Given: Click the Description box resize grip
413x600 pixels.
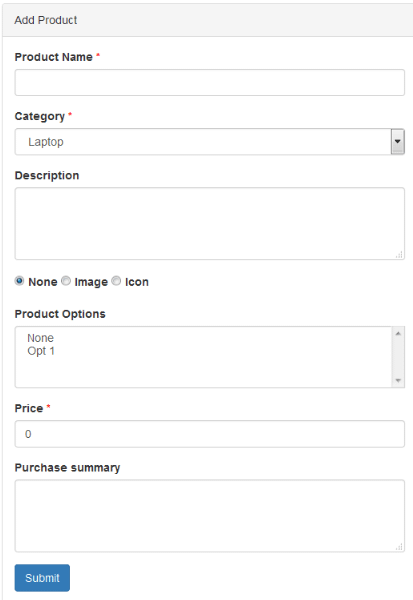Looking at the screenshot, I should (399, 254).
